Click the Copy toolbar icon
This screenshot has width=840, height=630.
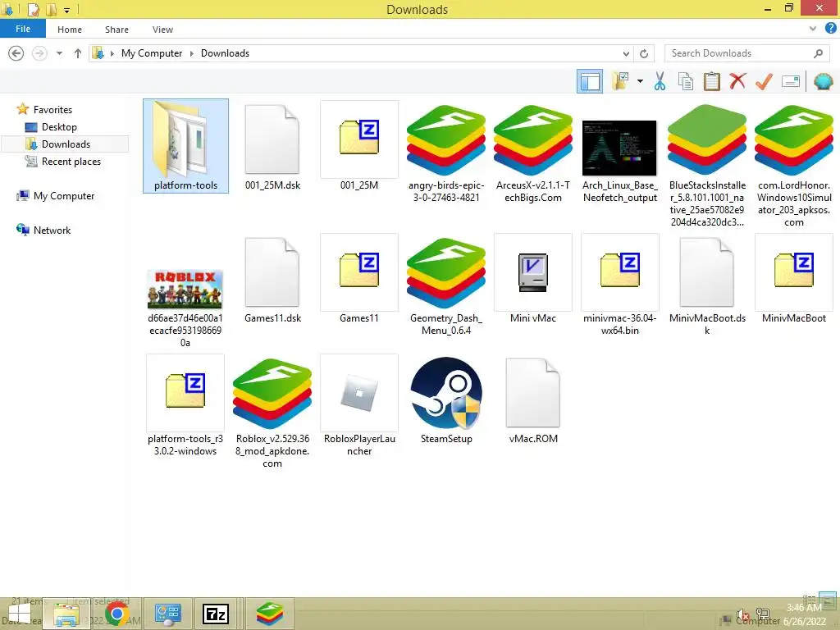(x=685, y=81)
